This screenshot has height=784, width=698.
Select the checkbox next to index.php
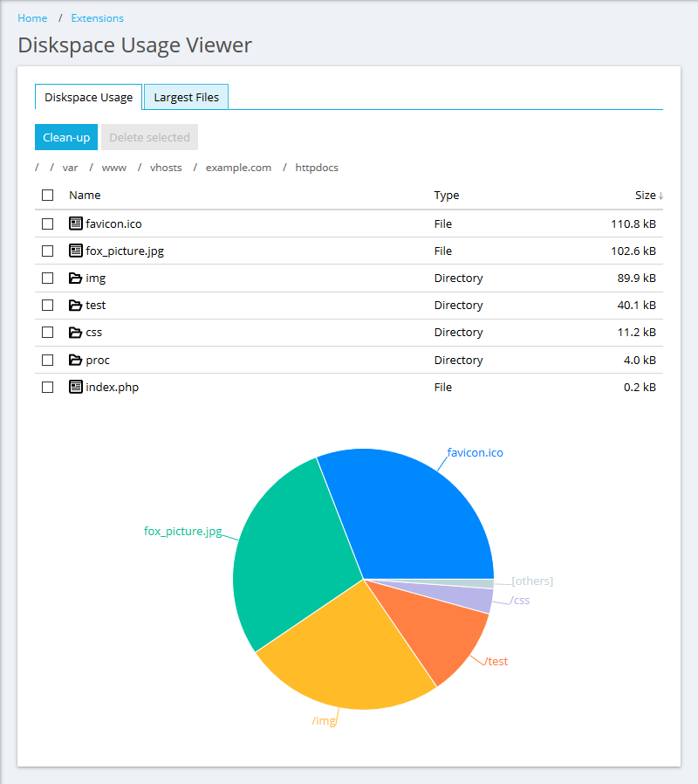pyautogui.click(x=48, y=387)
